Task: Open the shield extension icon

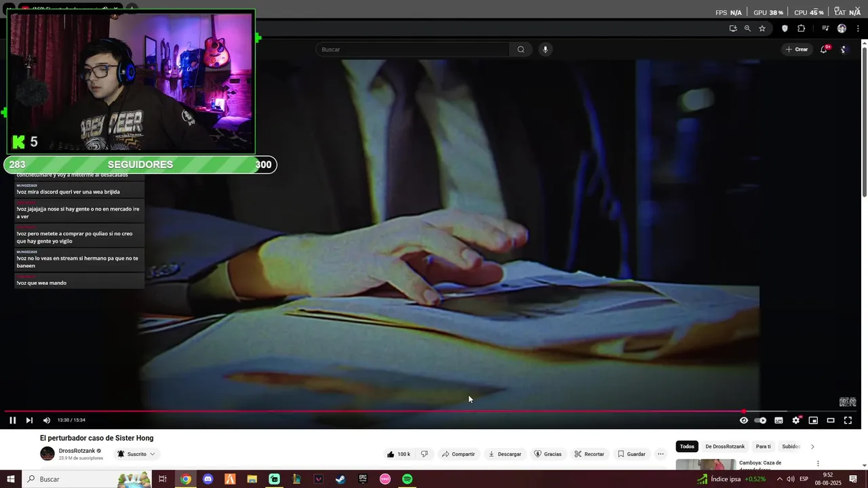Action: coord(785,28)
